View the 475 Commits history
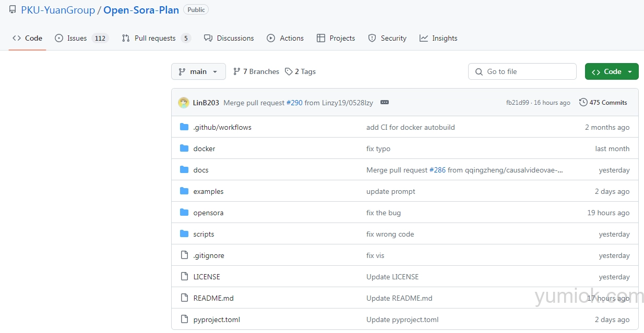644x333 pixels. click(608, 103)
